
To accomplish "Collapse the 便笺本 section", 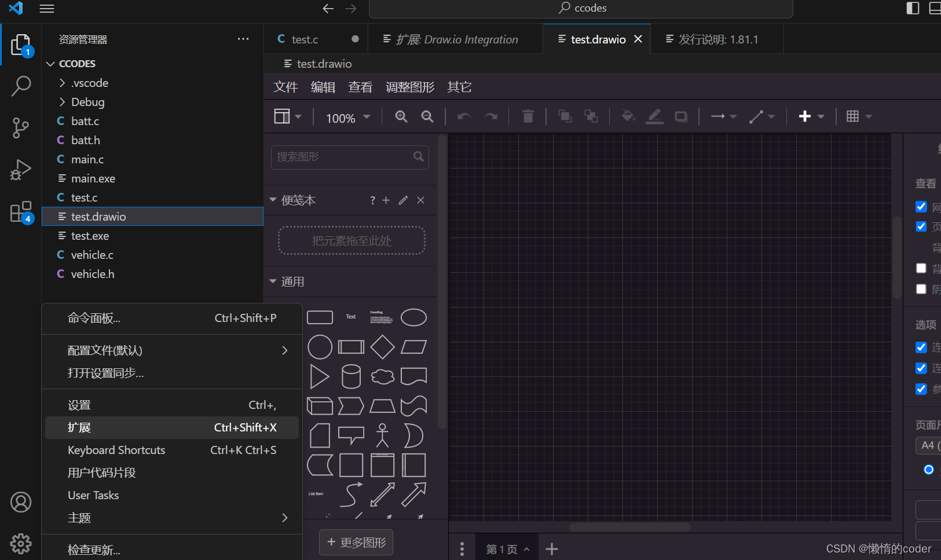I will pos(273,200).
